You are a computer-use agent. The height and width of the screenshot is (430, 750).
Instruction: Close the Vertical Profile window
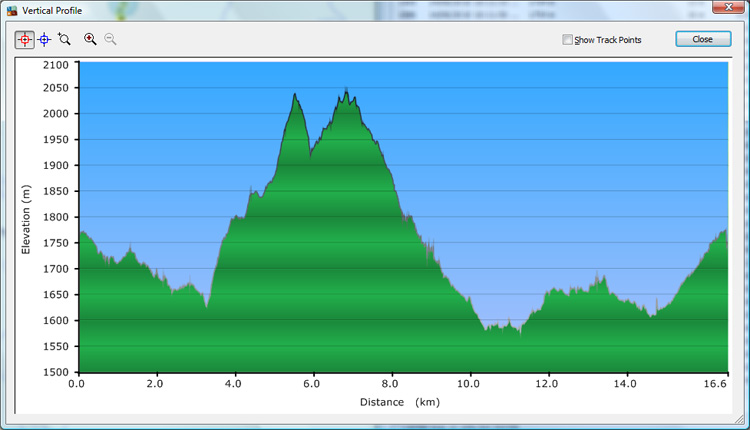pyautogui.click(x=728, y=7)
